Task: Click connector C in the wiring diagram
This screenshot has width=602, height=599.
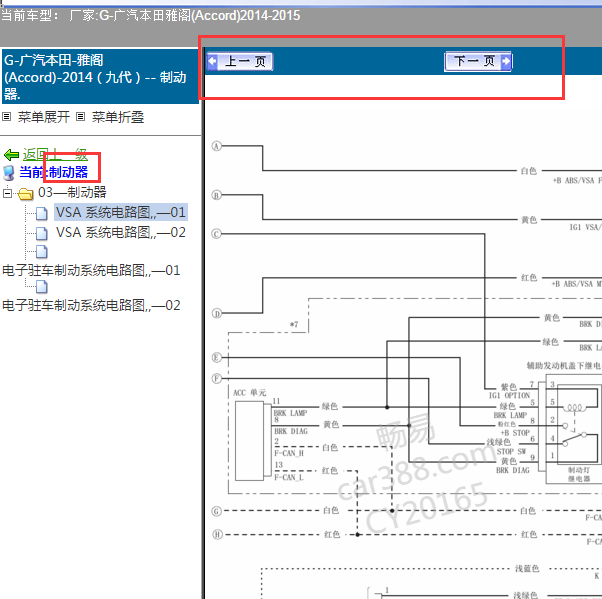Action: pyautogui.click(x=217, y=234)
